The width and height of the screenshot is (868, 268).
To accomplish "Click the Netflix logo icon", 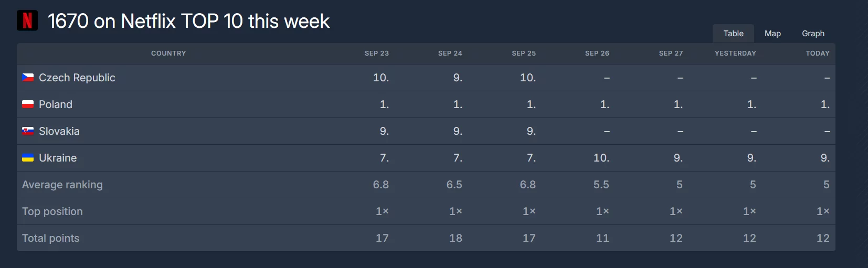I will coord(27,20).
